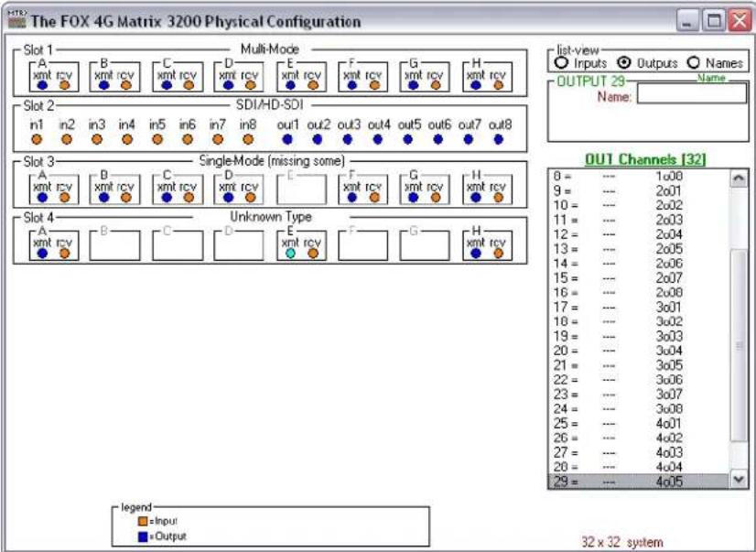Click the channel list scrollbar thumb
The image size is (756, 552).
[740, 345]
